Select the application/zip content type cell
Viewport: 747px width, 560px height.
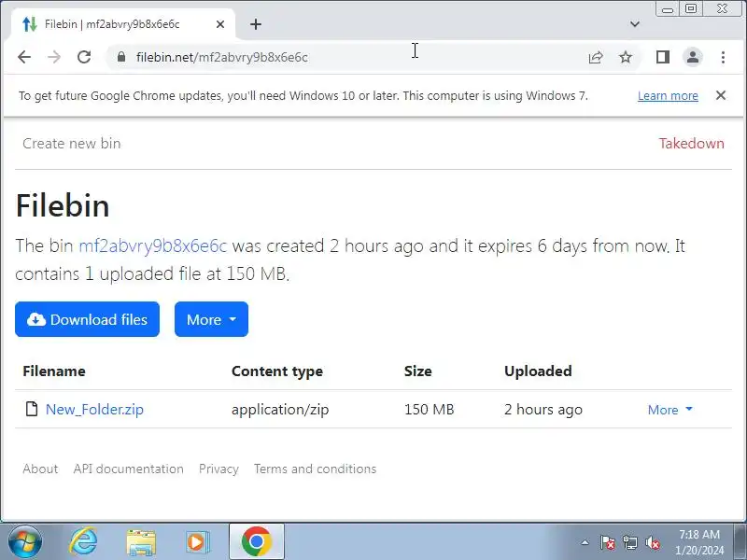coord(280,410)
